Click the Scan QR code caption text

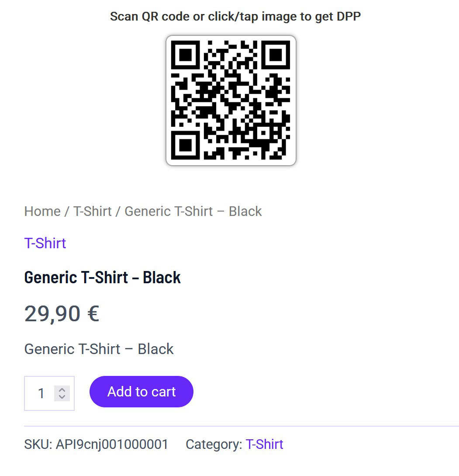pyautogui.click(x=235, y=17)
